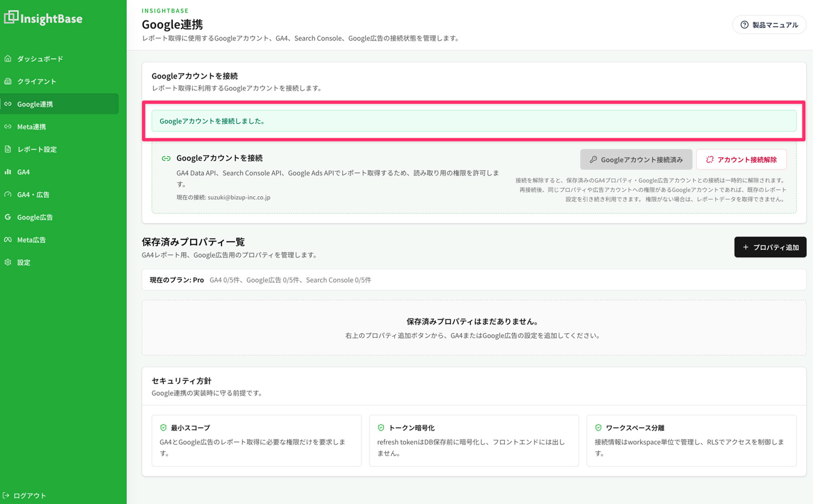Screen dimensions: 813x504
Task: Click アカウント接続解除 button
Action: click(x=741, y=159)
